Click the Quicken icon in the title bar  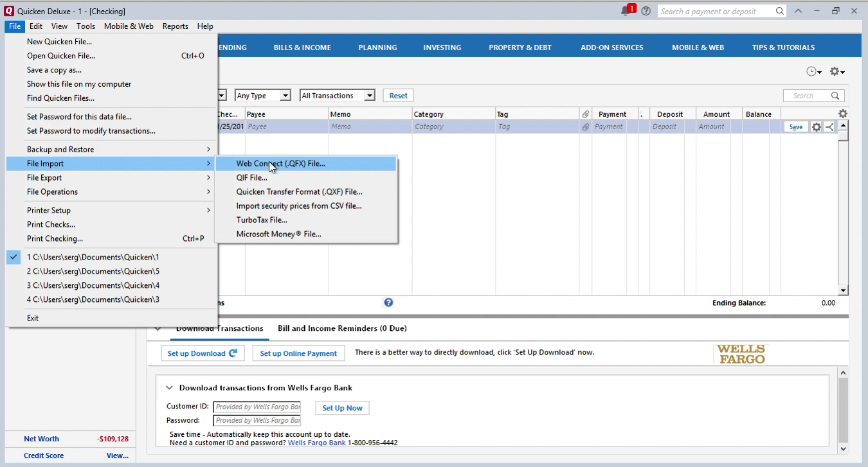8,11
